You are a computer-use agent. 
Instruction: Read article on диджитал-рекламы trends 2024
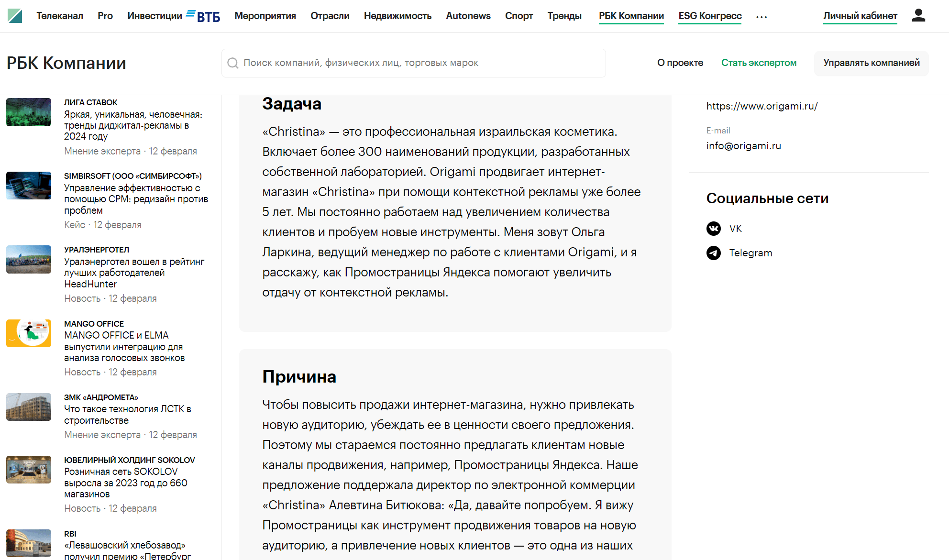tap(133, 125)
